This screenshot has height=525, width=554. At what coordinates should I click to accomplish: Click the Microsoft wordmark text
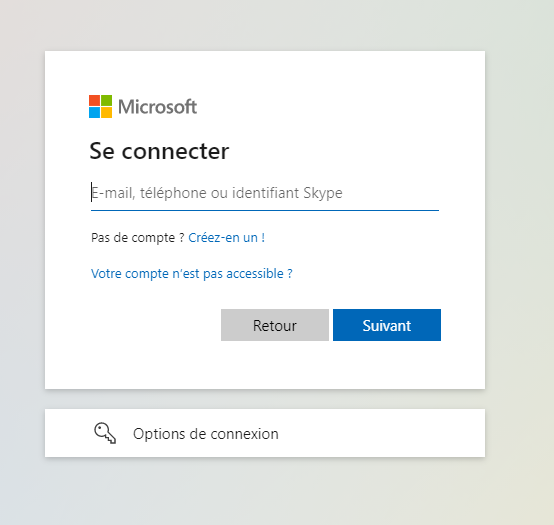pyautogui.click(x=158, y=107)
